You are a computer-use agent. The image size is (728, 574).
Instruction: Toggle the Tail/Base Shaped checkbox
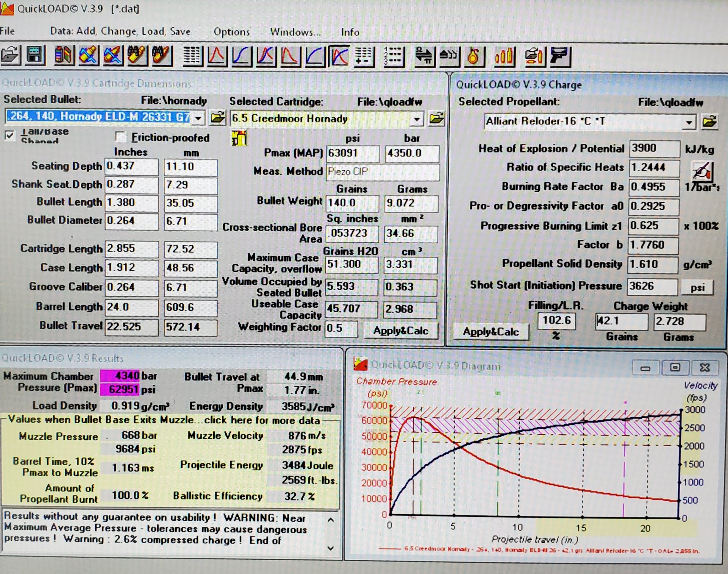(x=10, y=135)
